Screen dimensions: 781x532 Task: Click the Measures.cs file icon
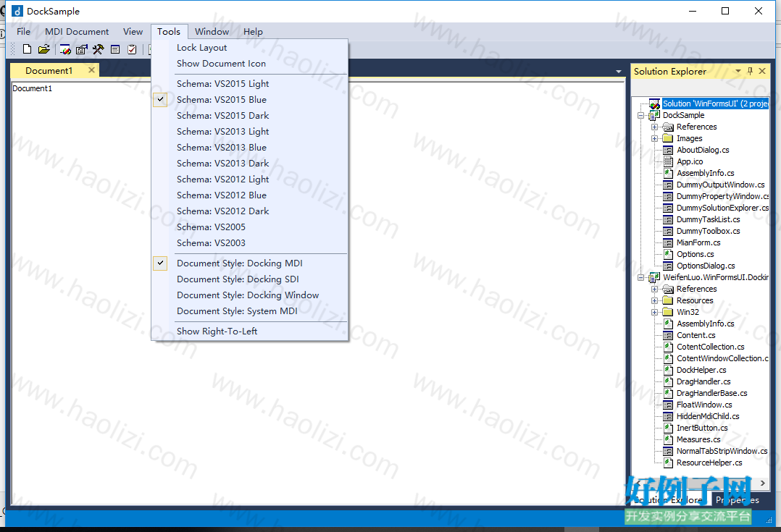669,439
